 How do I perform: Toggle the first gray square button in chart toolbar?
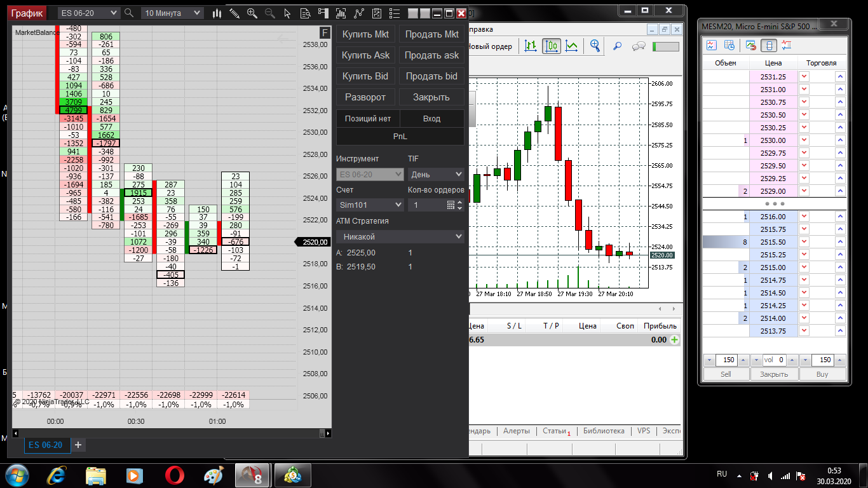pos(412,13)
